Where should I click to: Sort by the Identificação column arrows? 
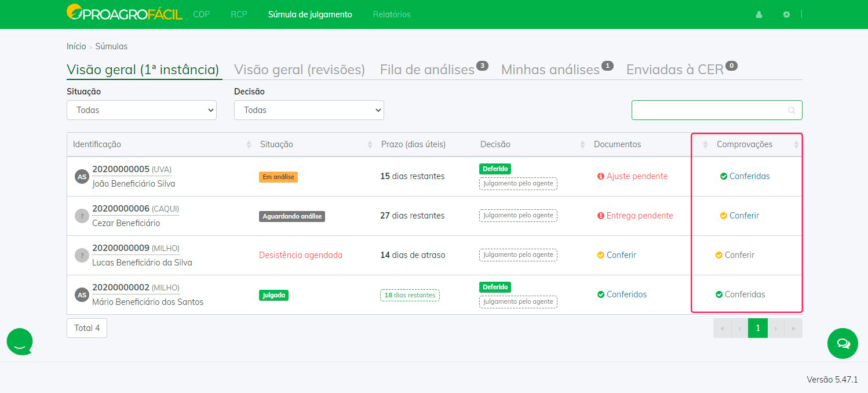click(x=249, y=144)
